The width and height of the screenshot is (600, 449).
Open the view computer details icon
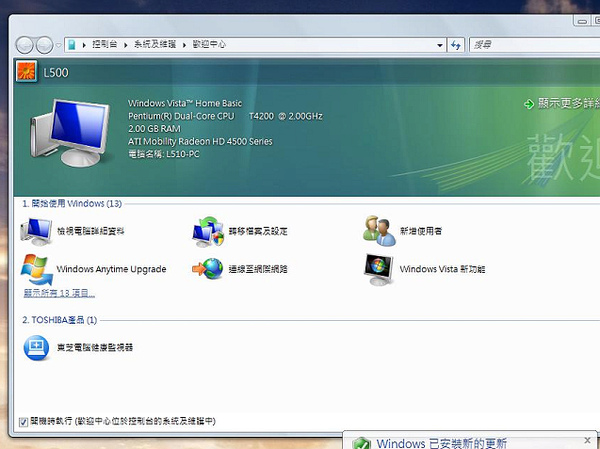(x=36, y=231)
